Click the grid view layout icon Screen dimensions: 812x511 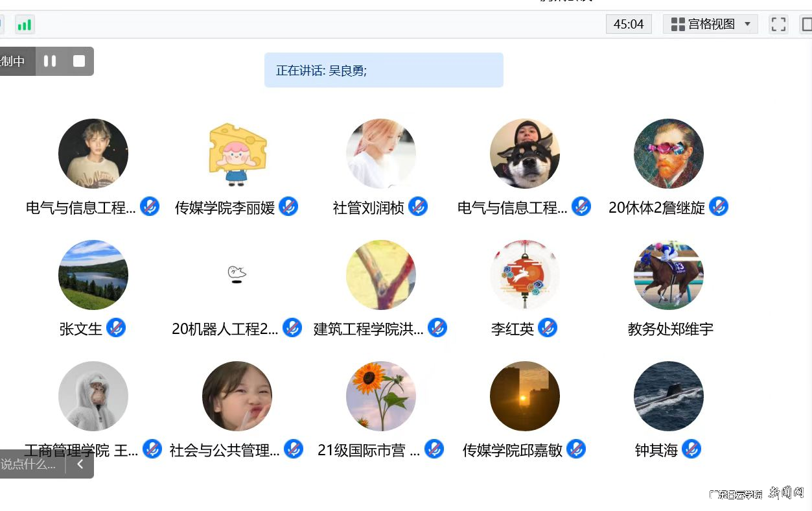pos(677,24)
